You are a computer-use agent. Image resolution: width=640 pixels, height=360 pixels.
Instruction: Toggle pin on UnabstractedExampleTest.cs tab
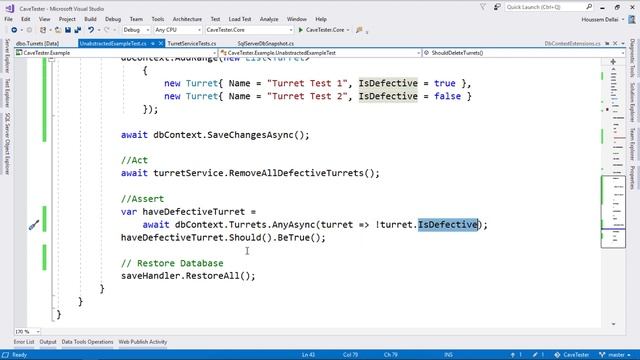point(153,43)
